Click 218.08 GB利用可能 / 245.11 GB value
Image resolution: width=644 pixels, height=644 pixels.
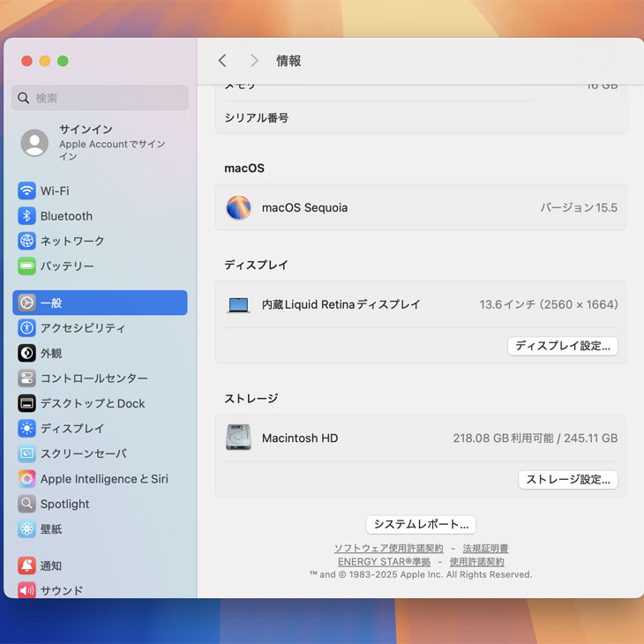pyautogui.click(x=535, y=438)
